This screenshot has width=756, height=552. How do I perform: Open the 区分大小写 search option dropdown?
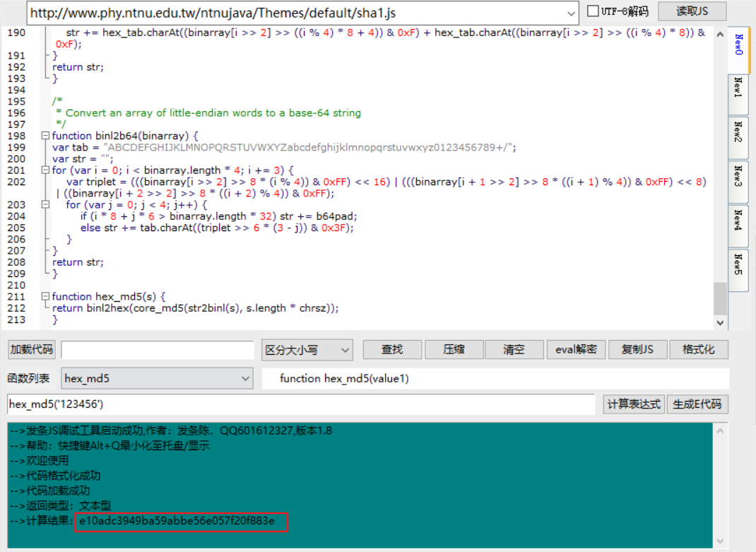(307, 349)
